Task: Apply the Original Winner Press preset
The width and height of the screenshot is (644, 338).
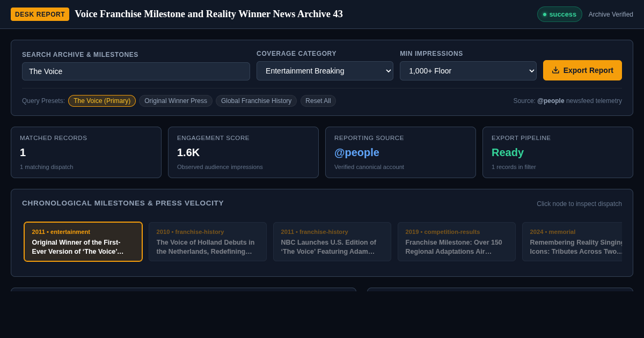Action: tap(175, 101)
